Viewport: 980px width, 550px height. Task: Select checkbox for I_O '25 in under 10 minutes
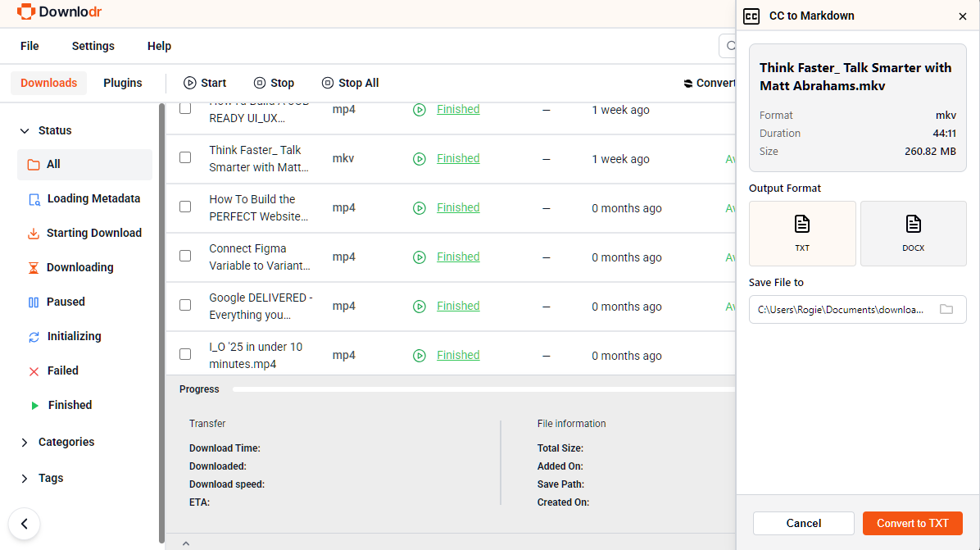185,354
